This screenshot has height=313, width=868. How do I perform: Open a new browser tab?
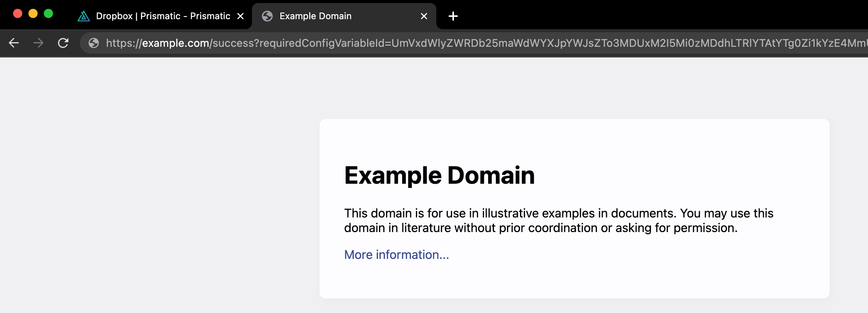[x=453, y=16]
